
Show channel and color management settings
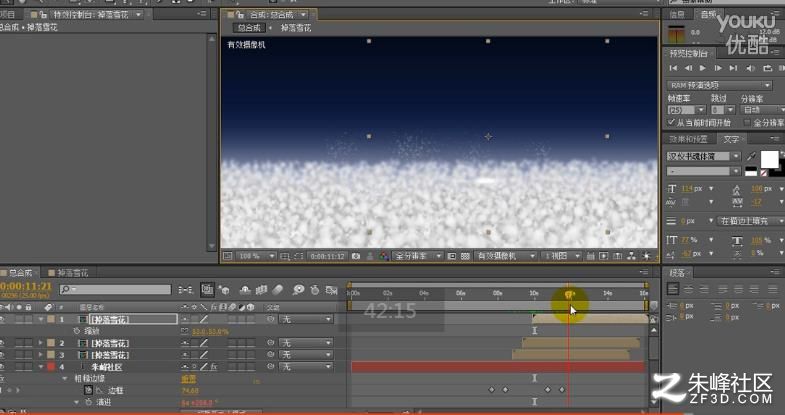point(383,256)
